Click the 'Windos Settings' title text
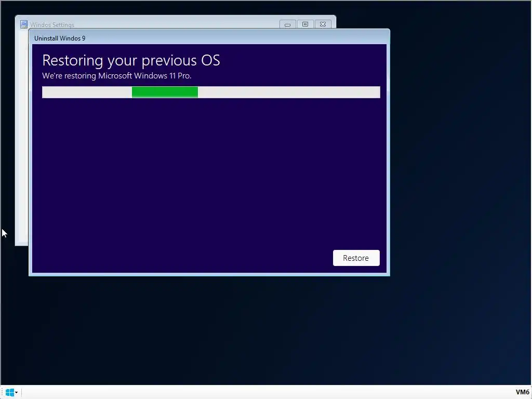 [52, 25]
